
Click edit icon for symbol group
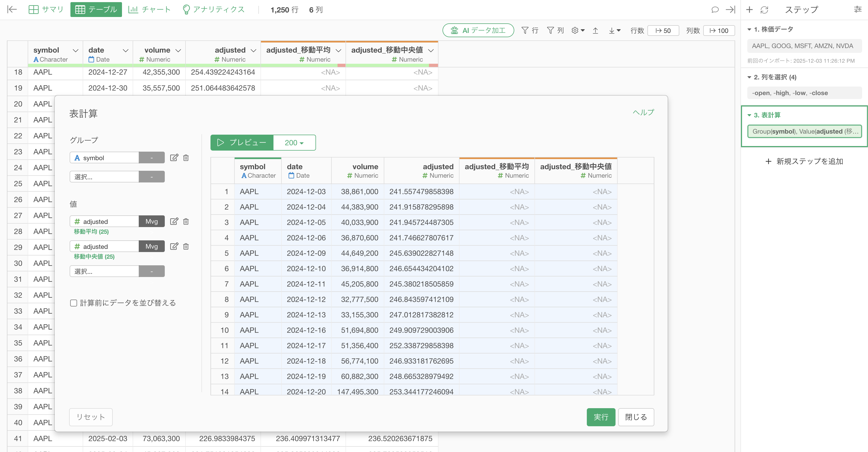pyautogui.click(x=174, y=158)
